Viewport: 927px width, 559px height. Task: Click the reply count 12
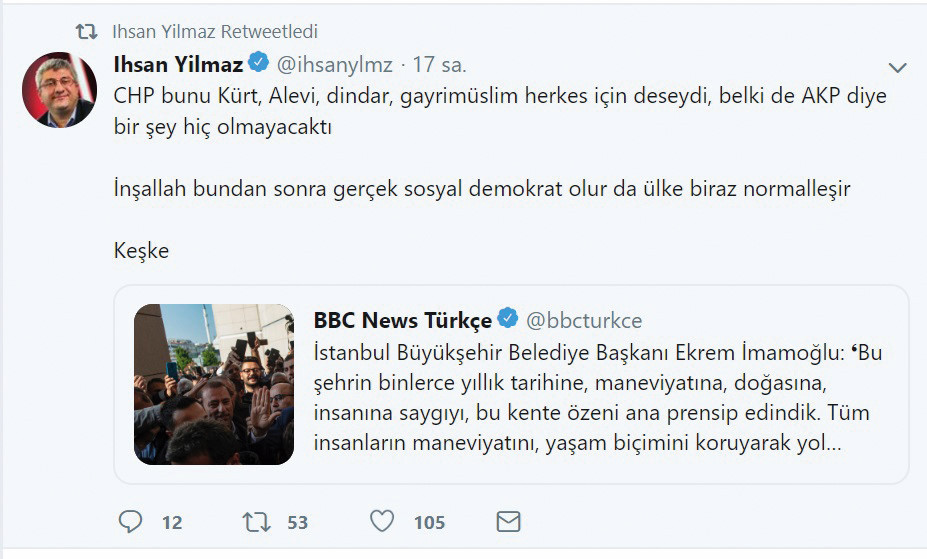pos(171,522)
